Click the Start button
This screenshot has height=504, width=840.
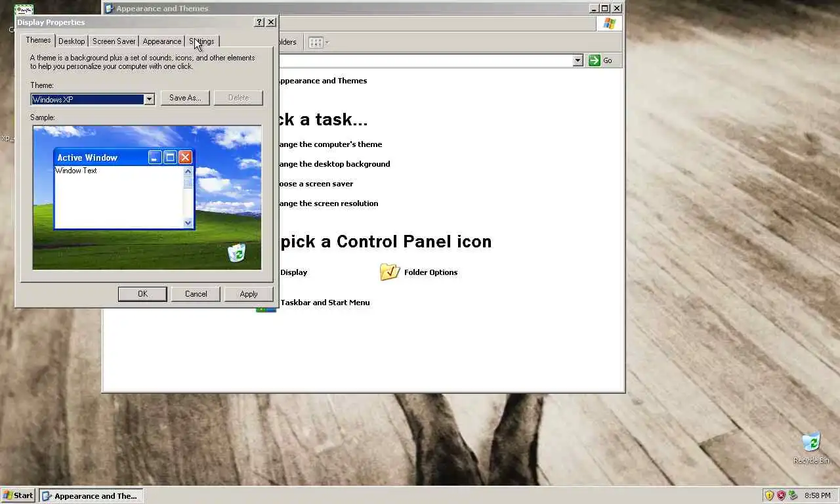18,495
